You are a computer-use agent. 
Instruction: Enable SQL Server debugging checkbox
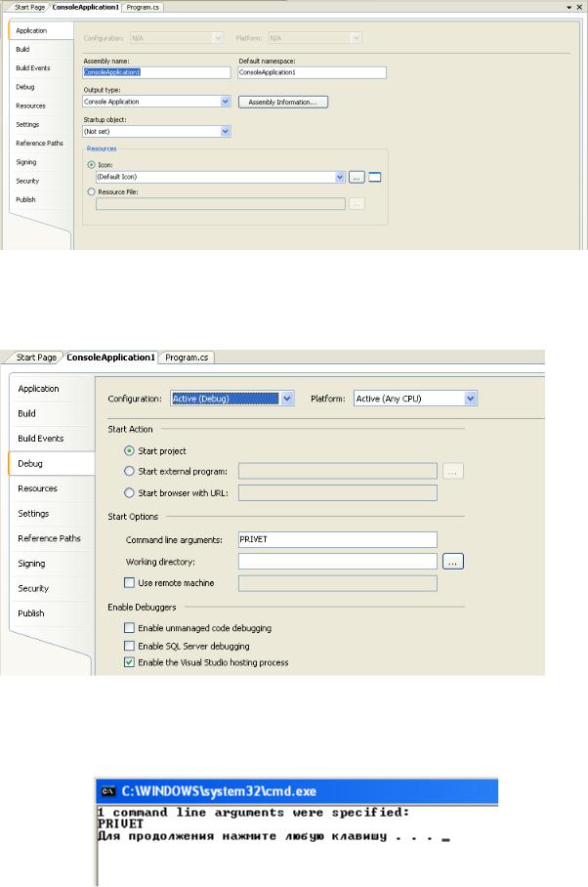click(129, 646)
